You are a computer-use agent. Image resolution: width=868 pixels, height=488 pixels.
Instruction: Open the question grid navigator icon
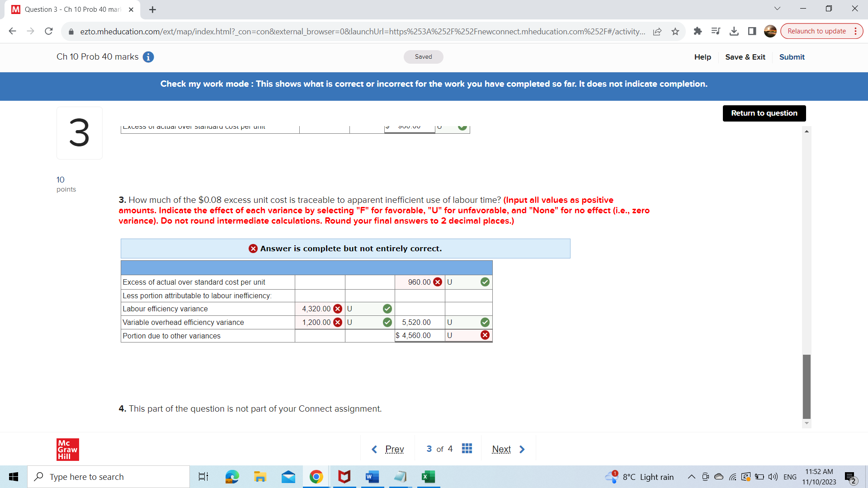click(467, 449)
